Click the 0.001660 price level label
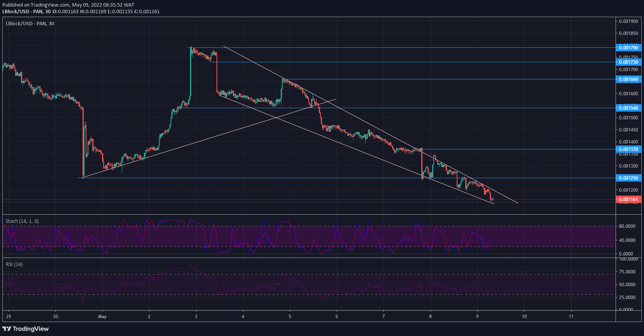The image size is (644, 336). pos(628,79)
